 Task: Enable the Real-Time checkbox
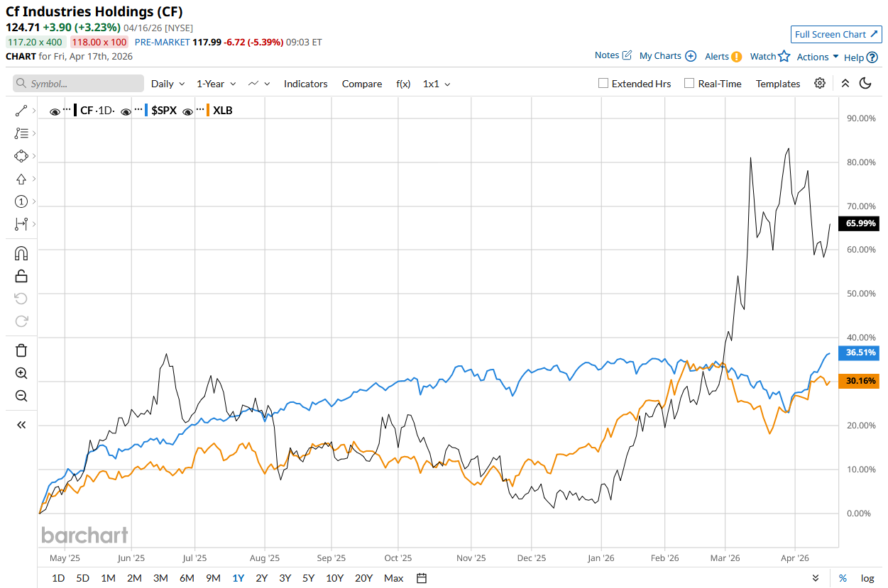click(689, 84)
